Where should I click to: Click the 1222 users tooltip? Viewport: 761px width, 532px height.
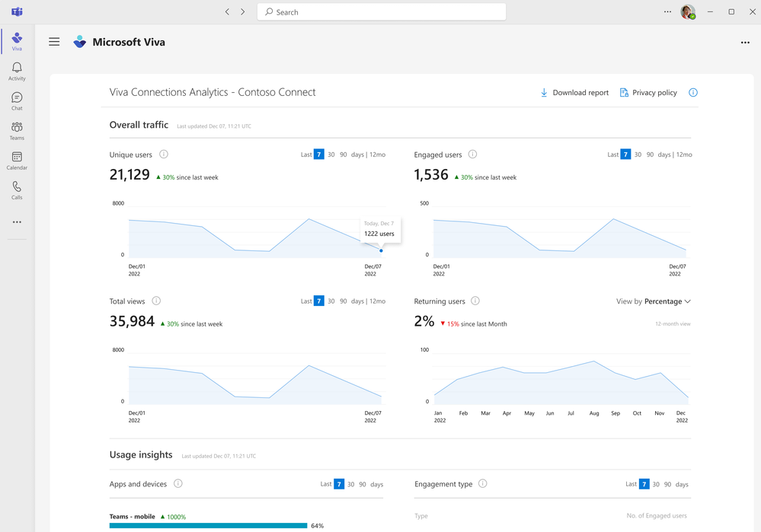379,229
